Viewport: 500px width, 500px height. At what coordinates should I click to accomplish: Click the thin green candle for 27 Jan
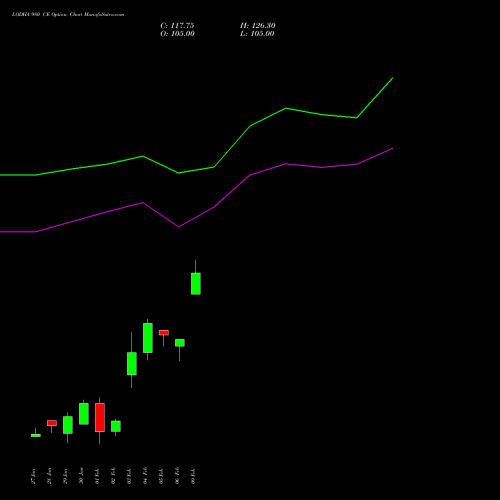coord(36,435)
